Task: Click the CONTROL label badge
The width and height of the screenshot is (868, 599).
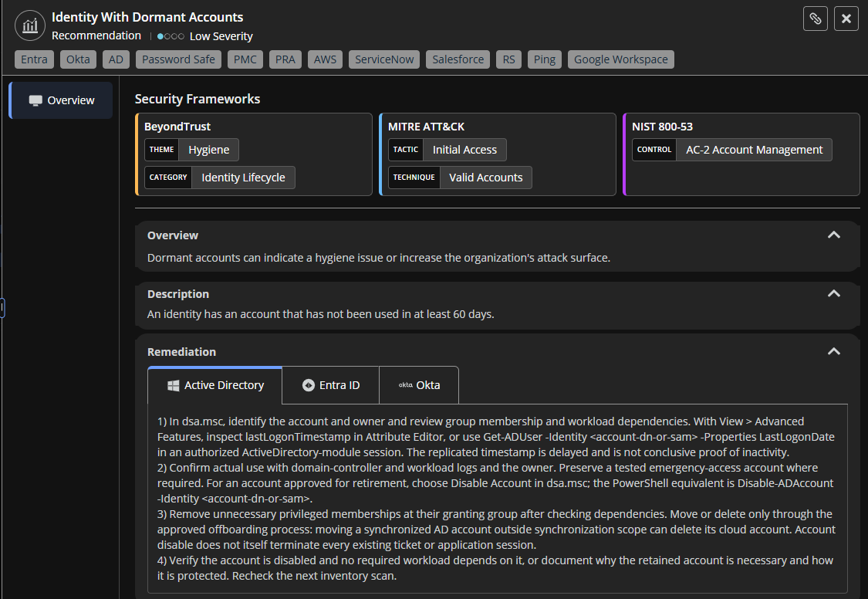Action: 654,150
